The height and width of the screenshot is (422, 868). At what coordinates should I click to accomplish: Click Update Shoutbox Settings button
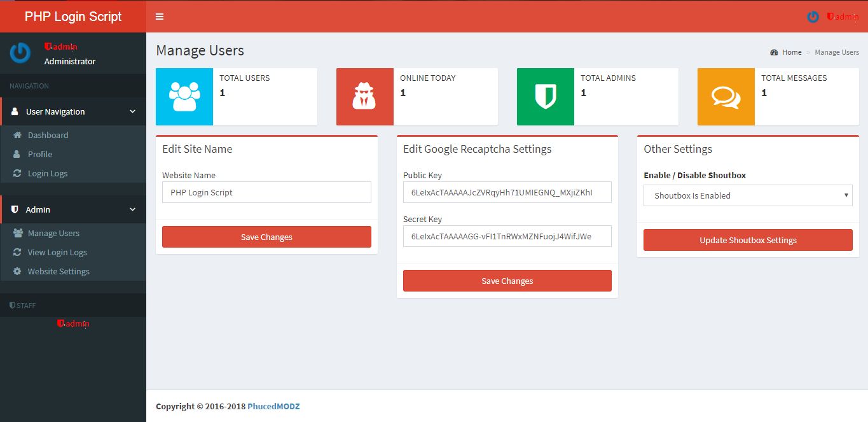748,240
